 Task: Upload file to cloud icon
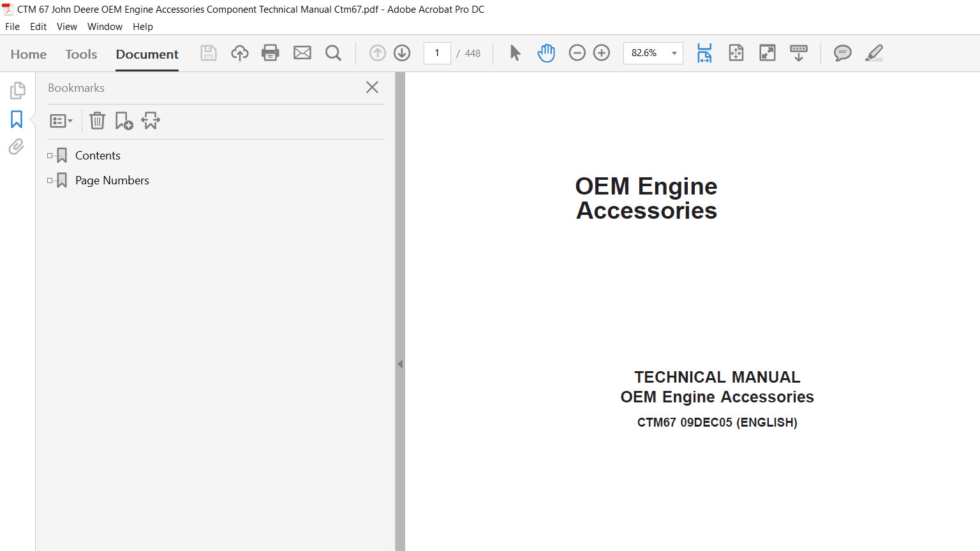click(240, 53)
